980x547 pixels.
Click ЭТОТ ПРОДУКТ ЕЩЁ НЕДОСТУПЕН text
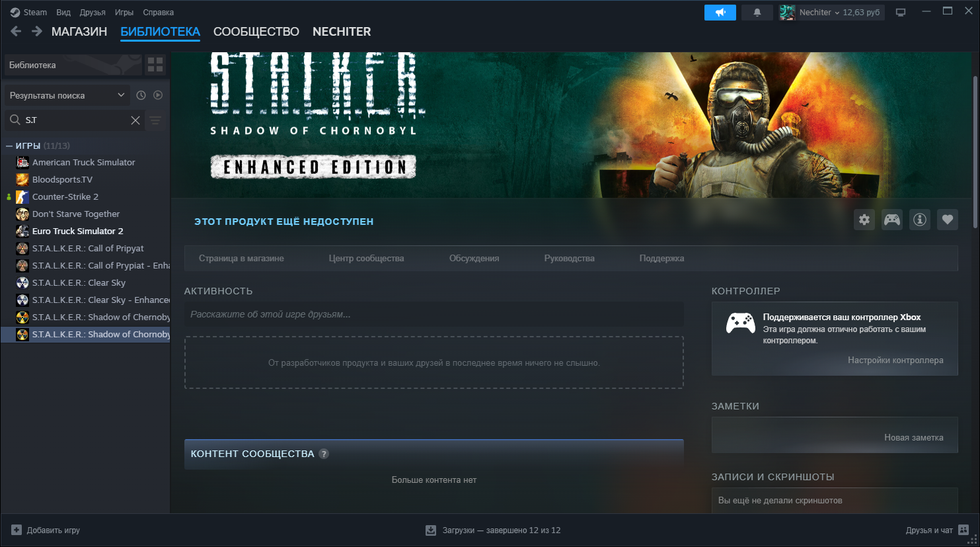coord(283,222)
